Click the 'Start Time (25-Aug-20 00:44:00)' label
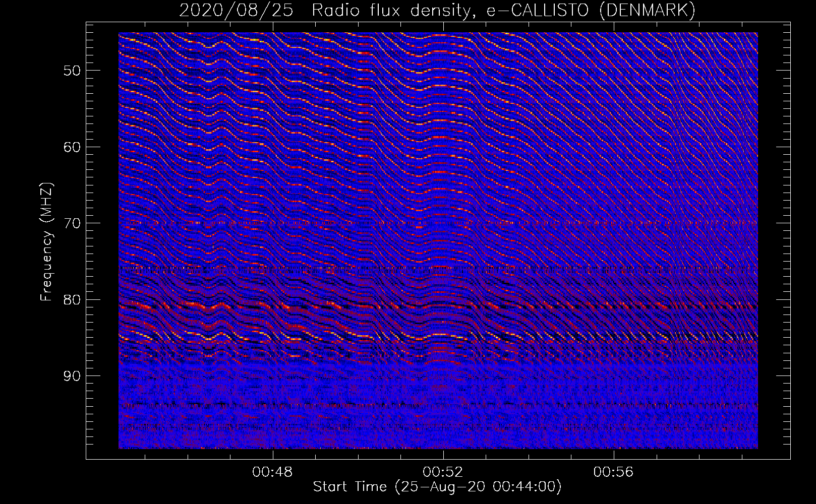This screenshot has width=816, height=504. coord(437,486)
